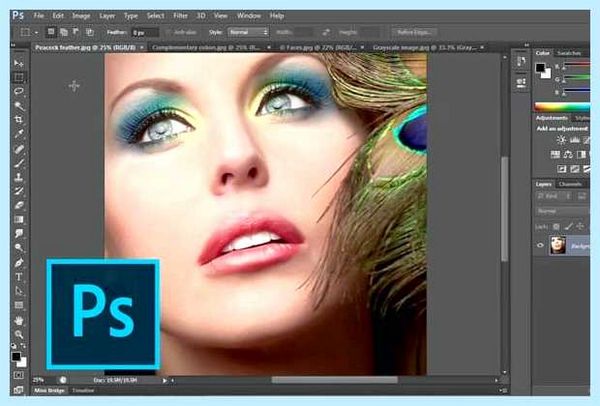Open the collapsed Properties panel icon

point(521,82)
